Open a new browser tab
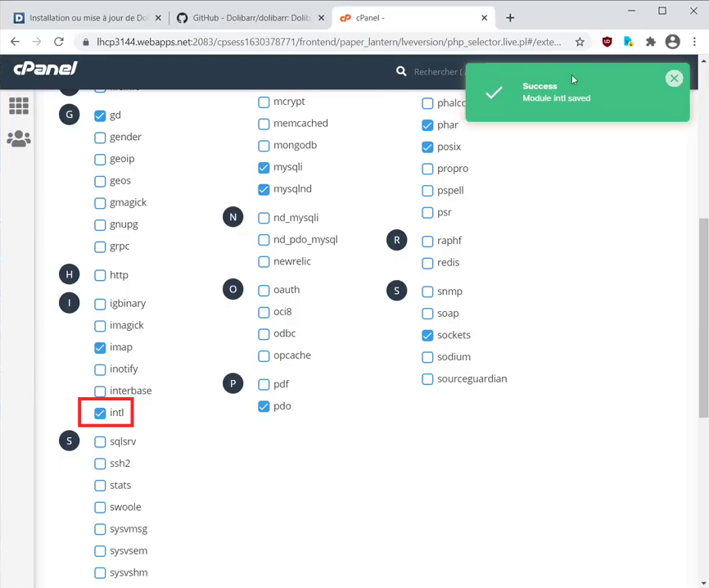709x588 pixels. [510, 17]
